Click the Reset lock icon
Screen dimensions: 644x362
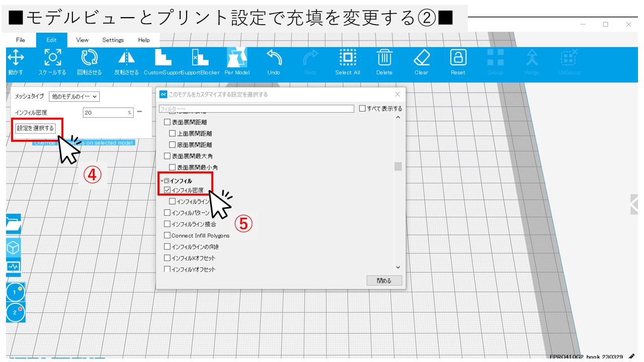pos(458,57)
